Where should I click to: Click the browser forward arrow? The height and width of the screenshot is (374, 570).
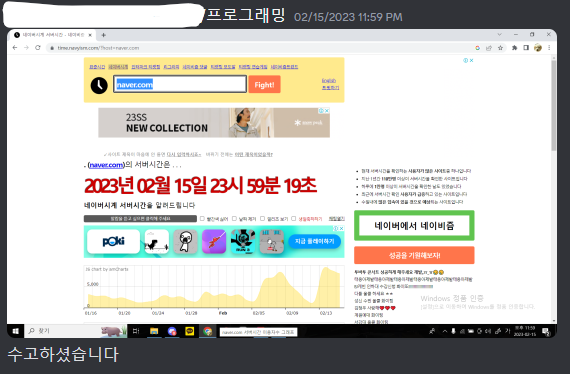27,48
